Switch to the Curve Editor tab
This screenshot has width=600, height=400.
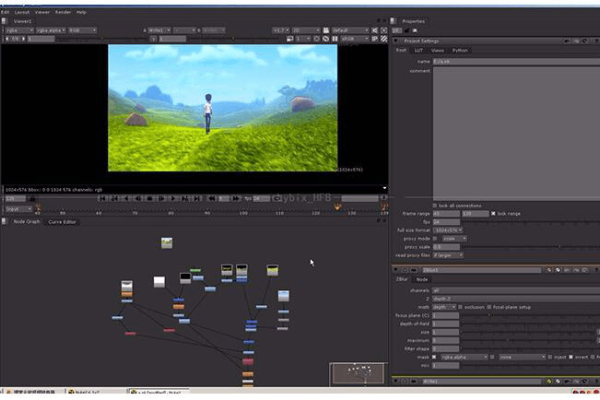(x=63, y=221)
